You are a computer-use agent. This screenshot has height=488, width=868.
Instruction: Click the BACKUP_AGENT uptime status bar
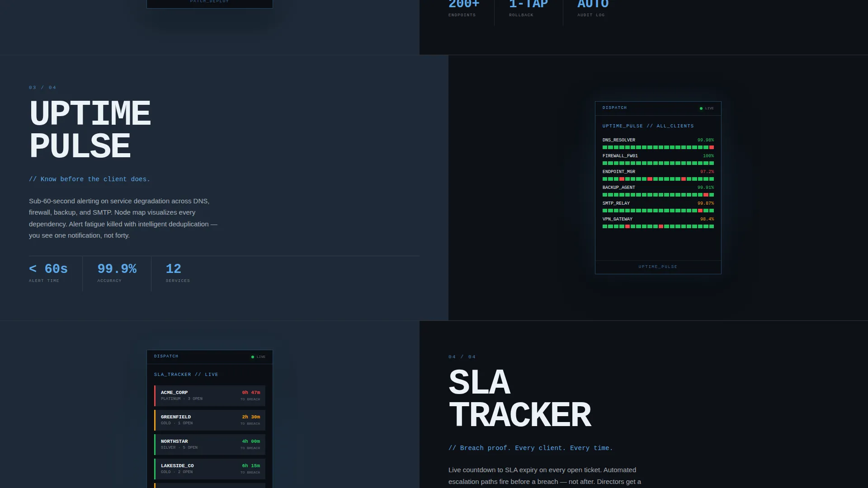pos(658,195)
